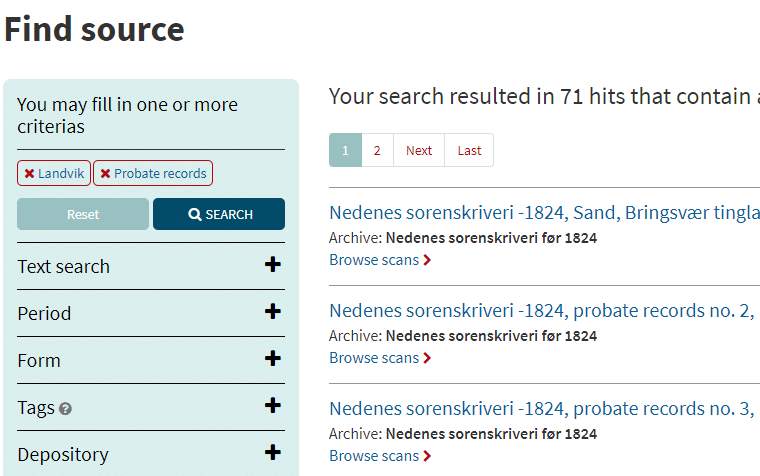Jump to the Last results page
The height and width of the screenshot is (476, 760).
469,150
